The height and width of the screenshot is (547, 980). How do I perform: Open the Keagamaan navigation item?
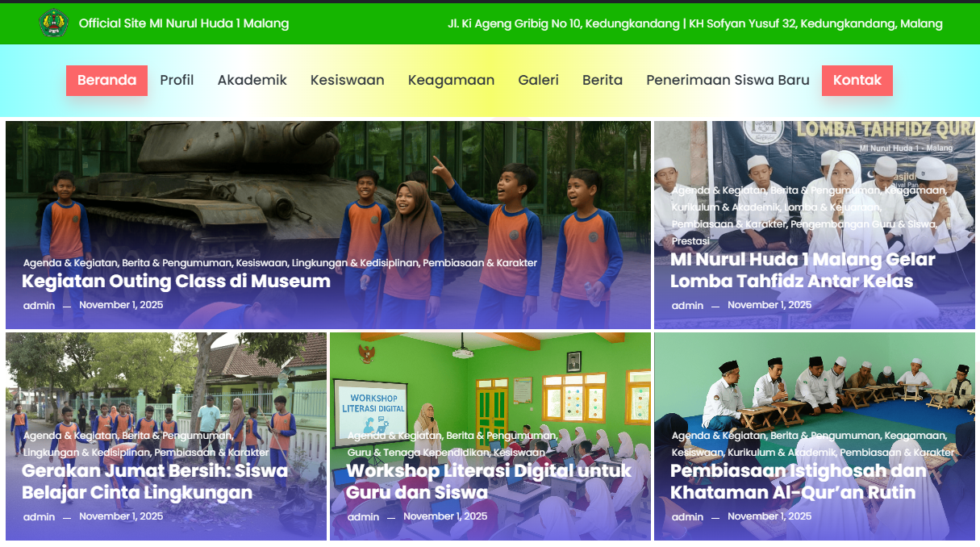click(x=451, y=80)
